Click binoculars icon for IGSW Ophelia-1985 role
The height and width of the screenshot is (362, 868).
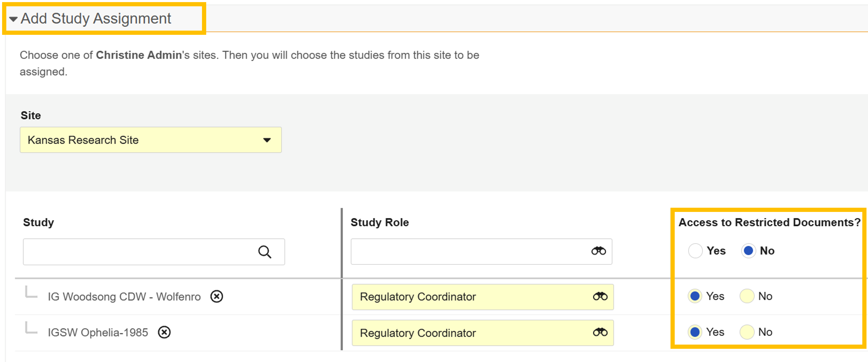(600, 333)
